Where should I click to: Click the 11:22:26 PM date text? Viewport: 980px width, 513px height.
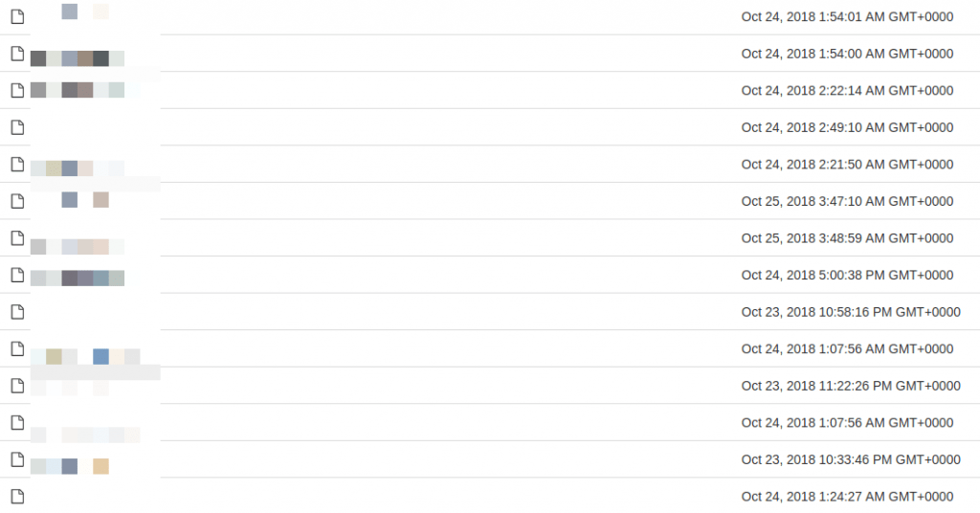coord(851,386)
